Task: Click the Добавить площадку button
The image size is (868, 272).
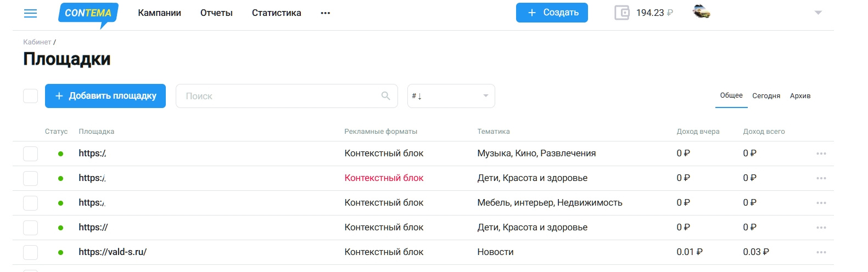Action: 105,96
